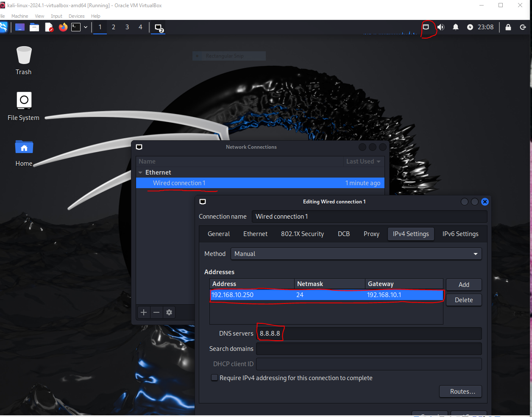Switch to the DCB tab
The width and height of the screenshot is (532, 417).
pyautogui.click(x=344, y=234)
